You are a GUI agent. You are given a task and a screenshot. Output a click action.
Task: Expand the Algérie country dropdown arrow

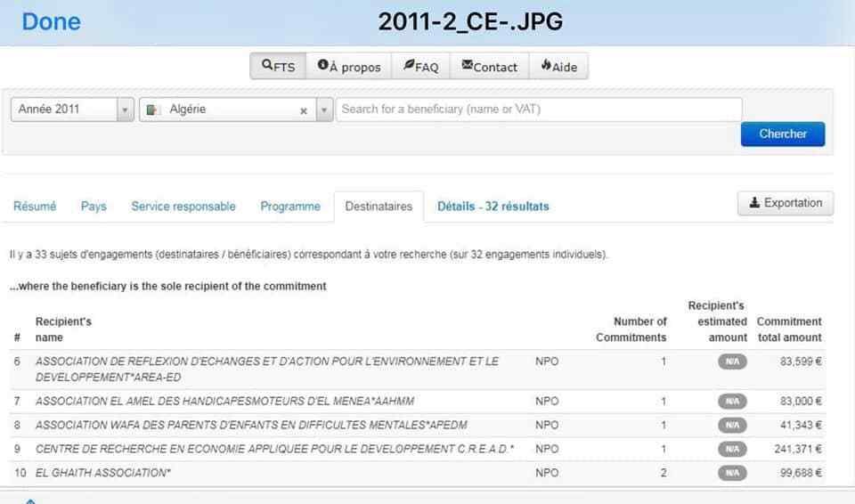[324, 110]
